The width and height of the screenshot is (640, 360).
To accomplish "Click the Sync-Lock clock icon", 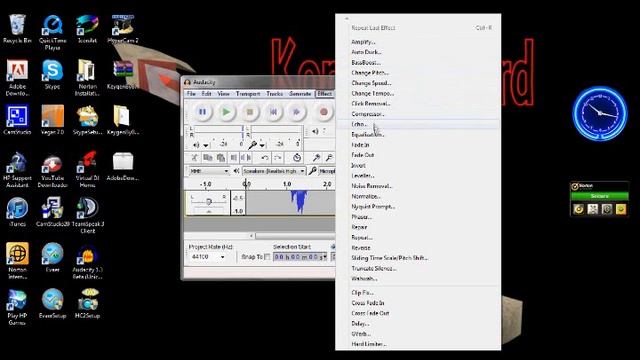I will (297, 158).
